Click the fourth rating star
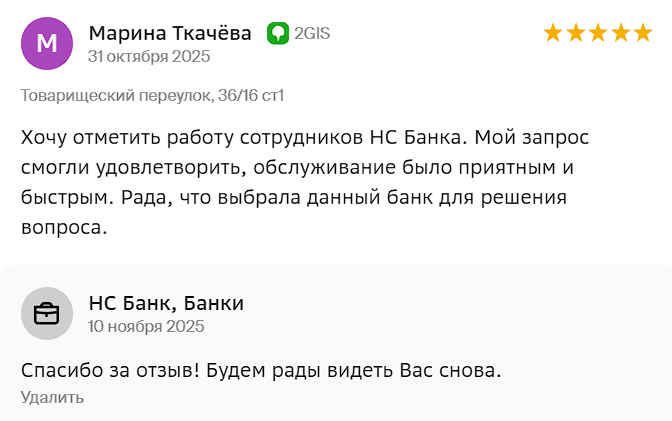 tap(620, 33)
